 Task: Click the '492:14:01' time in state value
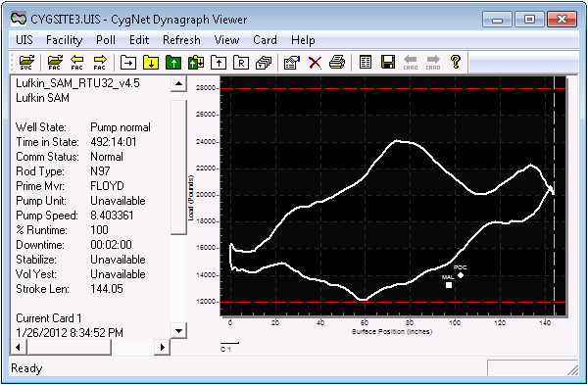point(114,142)
